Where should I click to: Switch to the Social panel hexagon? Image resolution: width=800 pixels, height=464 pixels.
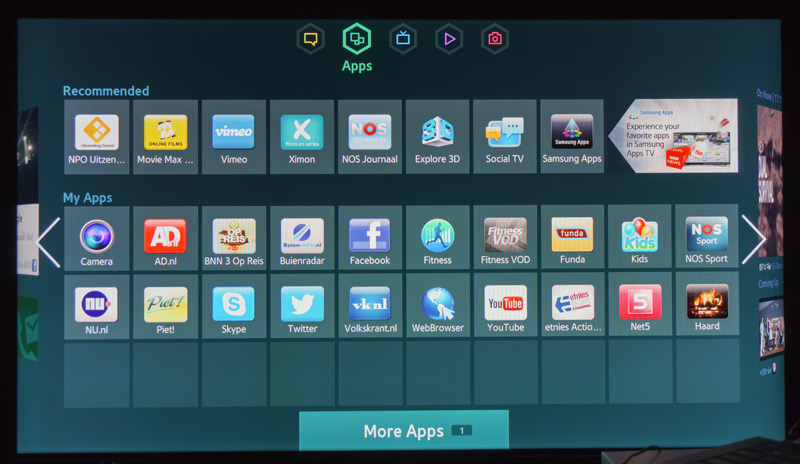pos(311,39)
